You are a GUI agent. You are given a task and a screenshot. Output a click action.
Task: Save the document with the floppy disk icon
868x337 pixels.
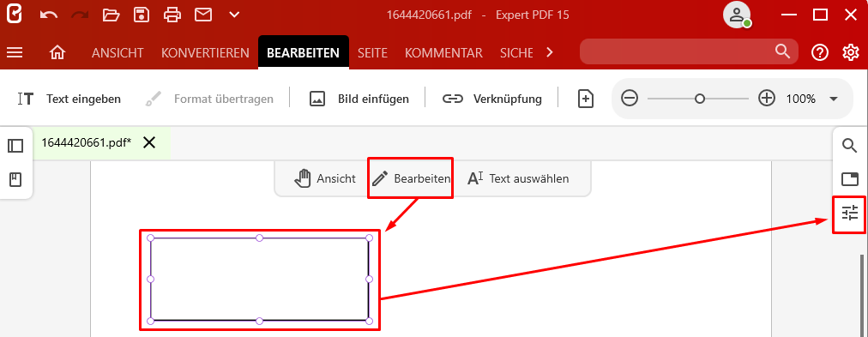(x=142, y=15)
